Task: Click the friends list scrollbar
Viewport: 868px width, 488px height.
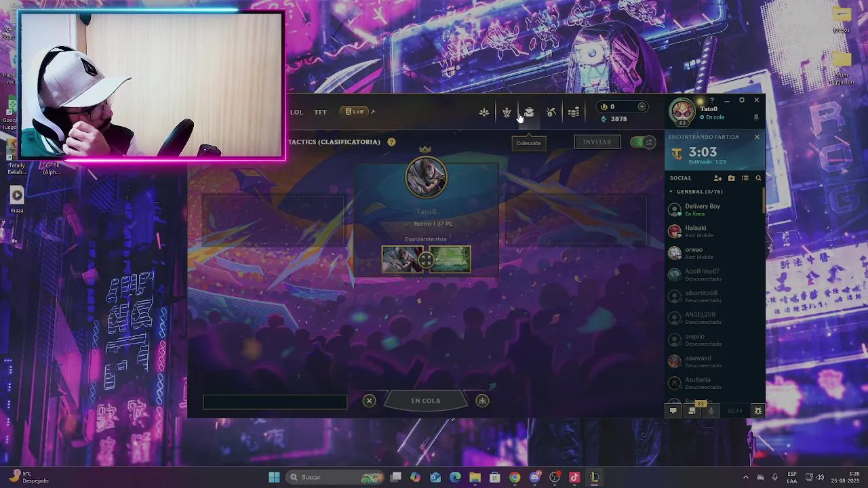Action: point(764,199)
